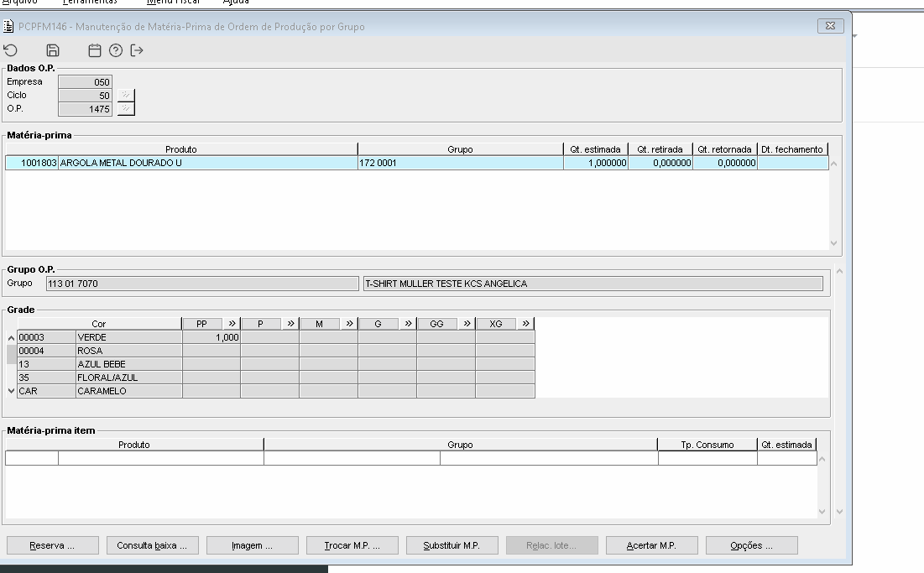Viewport: 924px width, 573px height.
Task: Click the Imagem ... button
Action: (253, 545)
